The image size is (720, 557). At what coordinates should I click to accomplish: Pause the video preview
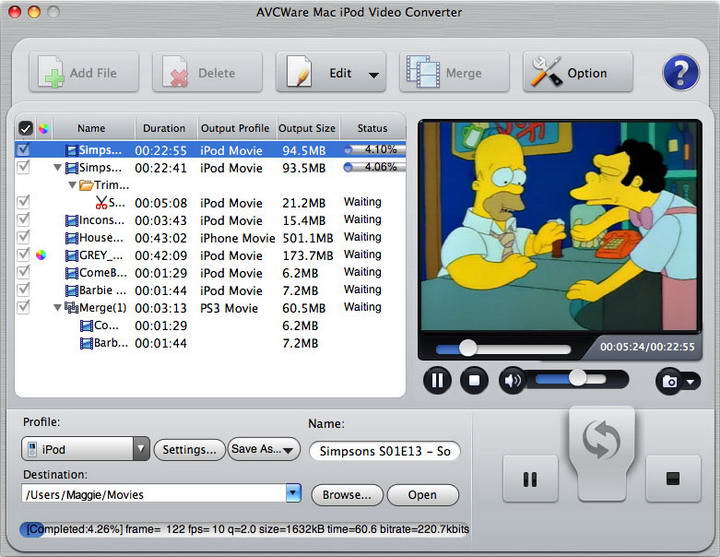point(437,380)
